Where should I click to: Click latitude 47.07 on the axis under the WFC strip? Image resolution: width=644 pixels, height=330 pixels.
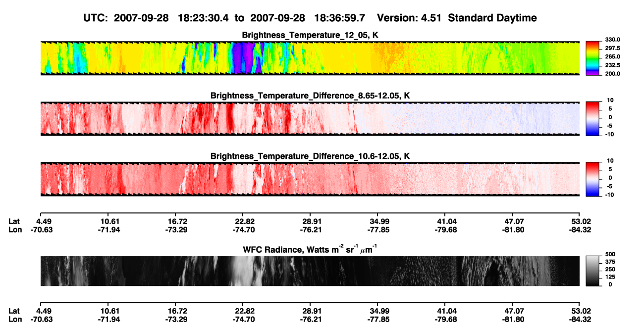point(513,311)
